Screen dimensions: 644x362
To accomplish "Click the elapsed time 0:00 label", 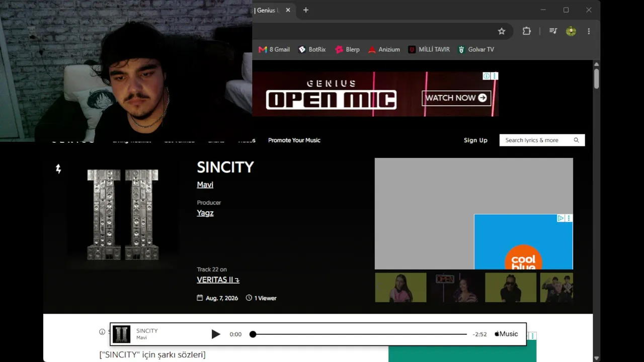I will click(235, 334).
